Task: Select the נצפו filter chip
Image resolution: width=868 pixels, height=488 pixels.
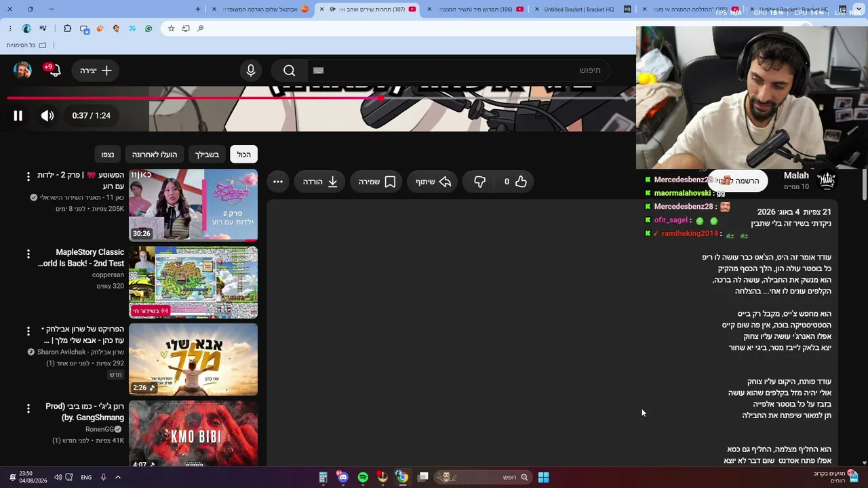Action: point(108,155)
